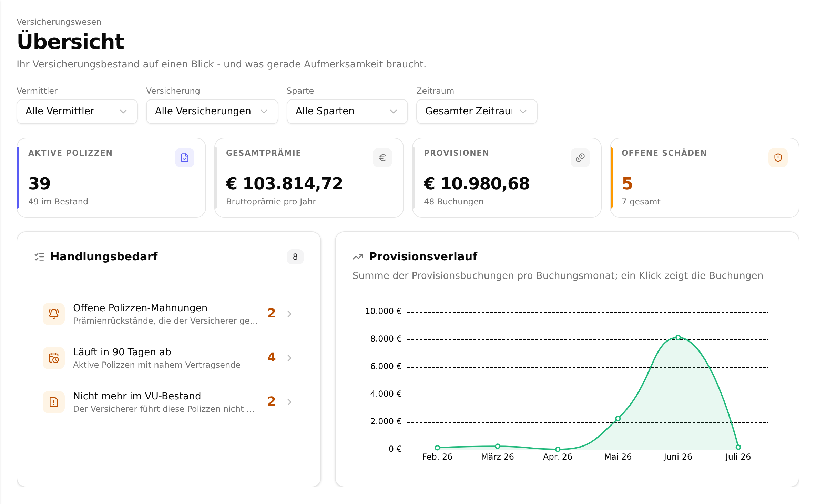816x504 pixels.
Task: Click the 39 Aktive Polizzen value
Action: (x=39, y=183)
